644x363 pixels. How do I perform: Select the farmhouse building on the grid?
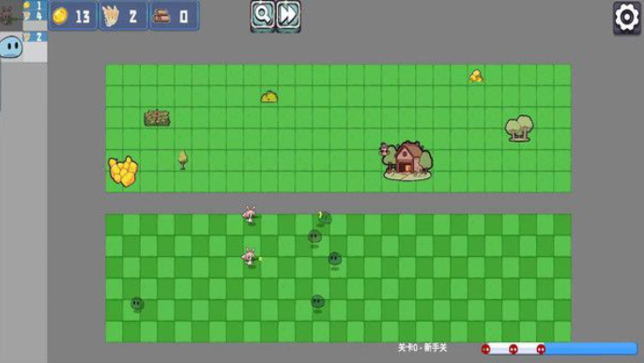[x=406, y=160]
